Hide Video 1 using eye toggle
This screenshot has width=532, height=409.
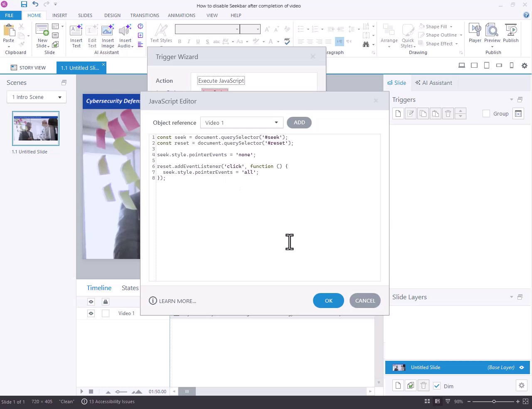pos(91,313)
